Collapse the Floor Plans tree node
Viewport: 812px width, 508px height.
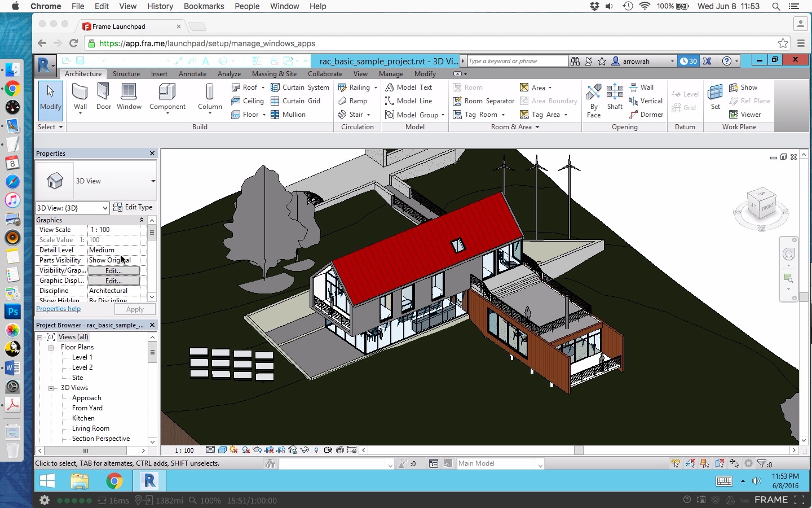(x=51, y=348)
